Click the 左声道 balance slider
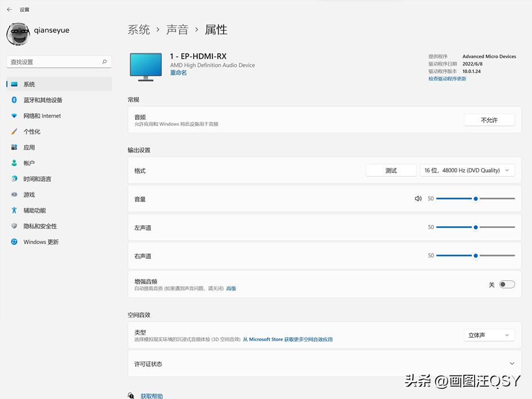Image resolution: width=532 pixels, height=399 pixels. 475,227
